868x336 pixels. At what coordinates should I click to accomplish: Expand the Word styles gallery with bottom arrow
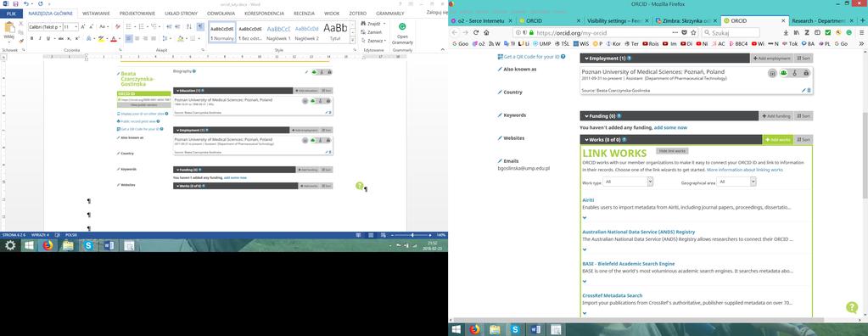click(x=352, y=41)
